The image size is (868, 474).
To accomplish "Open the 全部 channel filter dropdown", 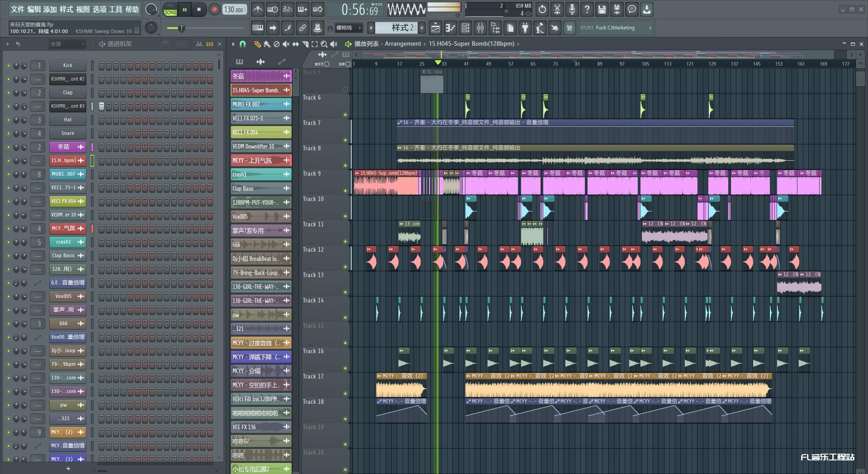I will coord(67,44).
